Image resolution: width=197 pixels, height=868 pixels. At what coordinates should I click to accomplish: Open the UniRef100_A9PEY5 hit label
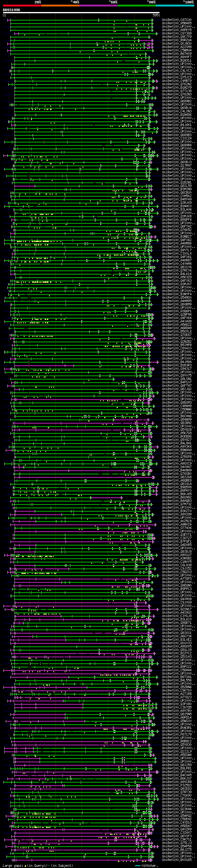(x=177, y=30)
